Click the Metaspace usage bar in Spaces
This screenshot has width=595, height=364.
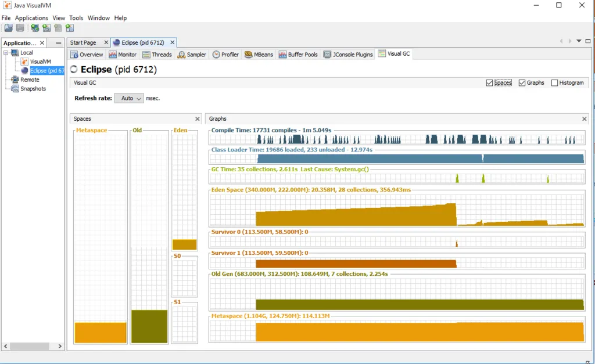click(x=101, y=333)
